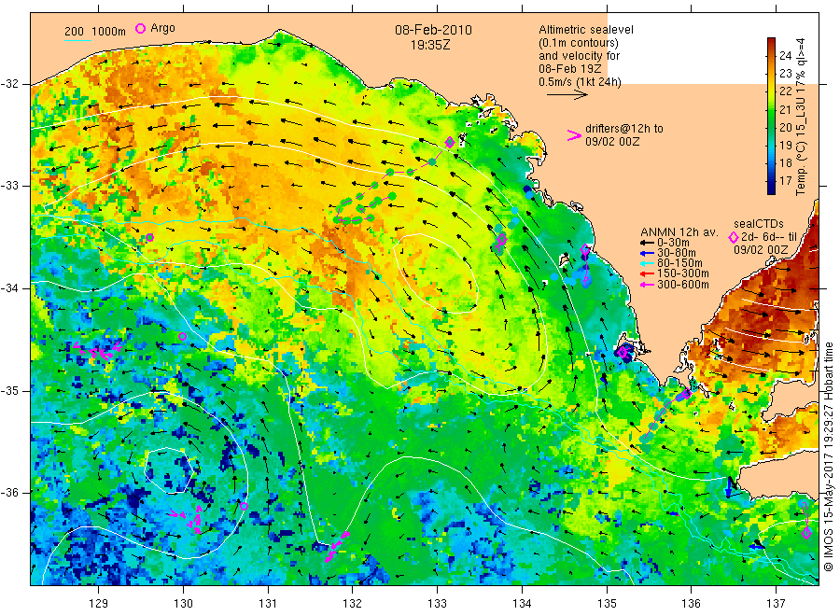The width and height of the screenshot is (840, 616).
Task: Select the blue 30-80m ANMN legend arrow
Action: point(648,253)
